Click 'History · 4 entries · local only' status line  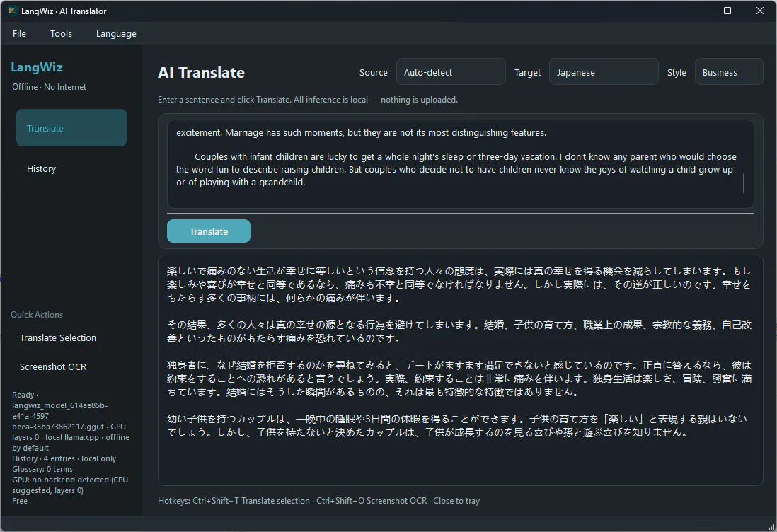[x=64, y=458]
